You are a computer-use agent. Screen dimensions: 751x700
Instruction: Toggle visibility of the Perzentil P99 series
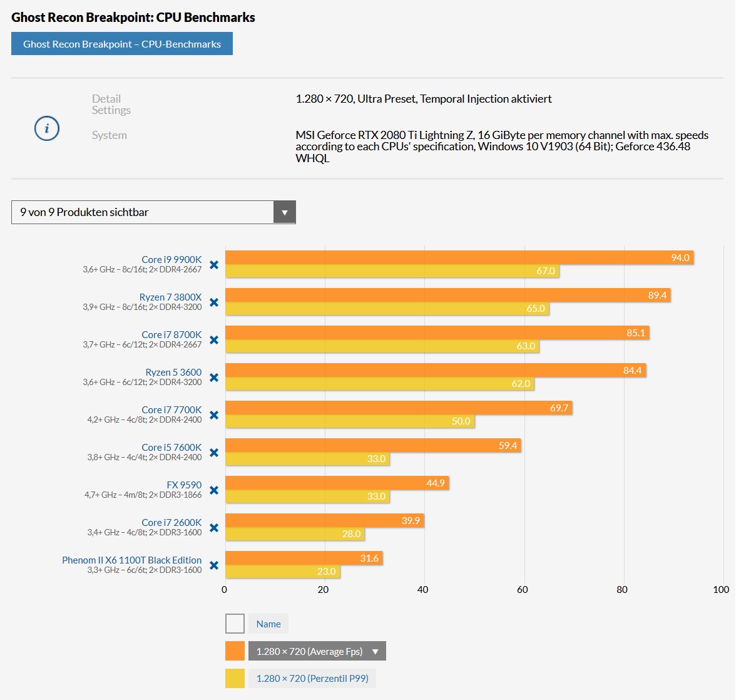[235, 678]
